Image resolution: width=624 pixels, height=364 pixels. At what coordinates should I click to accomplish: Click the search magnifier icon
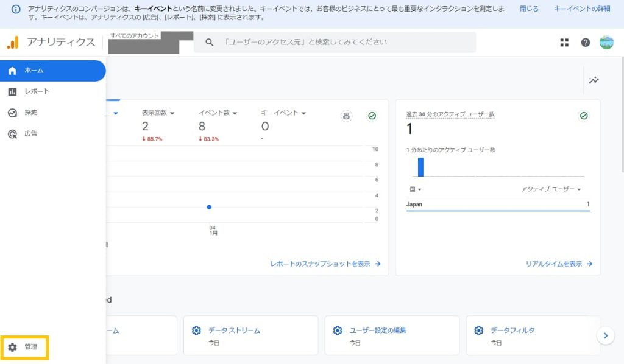pos(210,42)
